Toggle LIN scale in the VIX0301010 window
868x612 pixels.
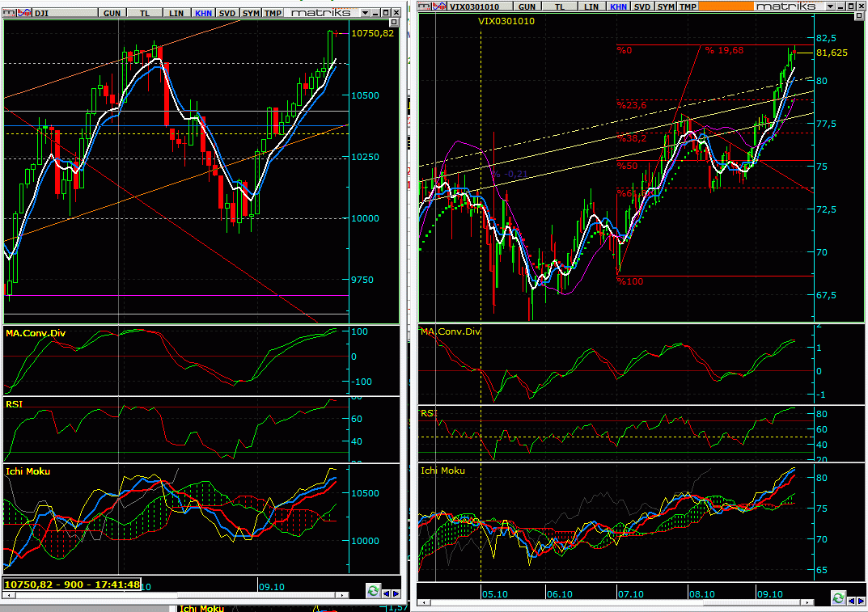pyautogui.click(x=591, y=6)
